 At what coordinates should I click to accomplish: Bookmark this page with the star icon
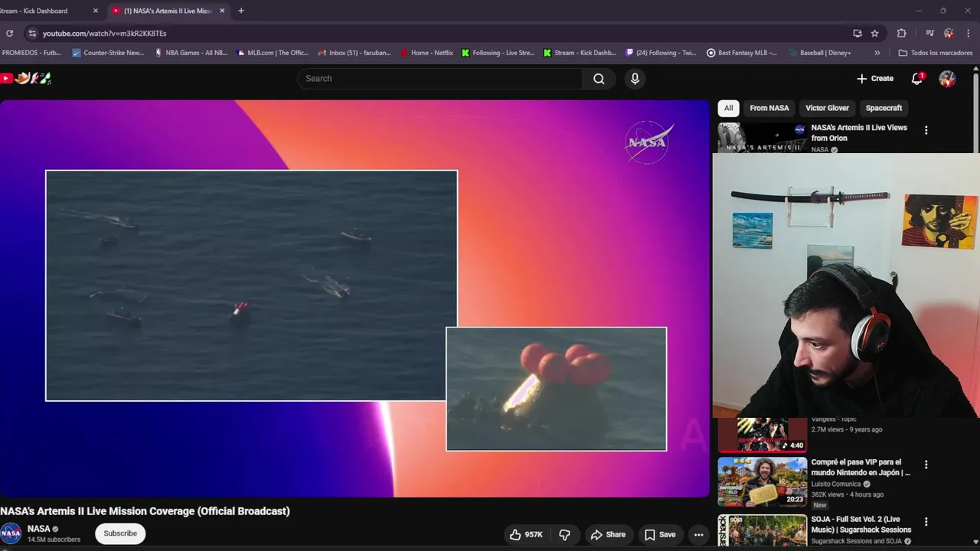[875, 33]
